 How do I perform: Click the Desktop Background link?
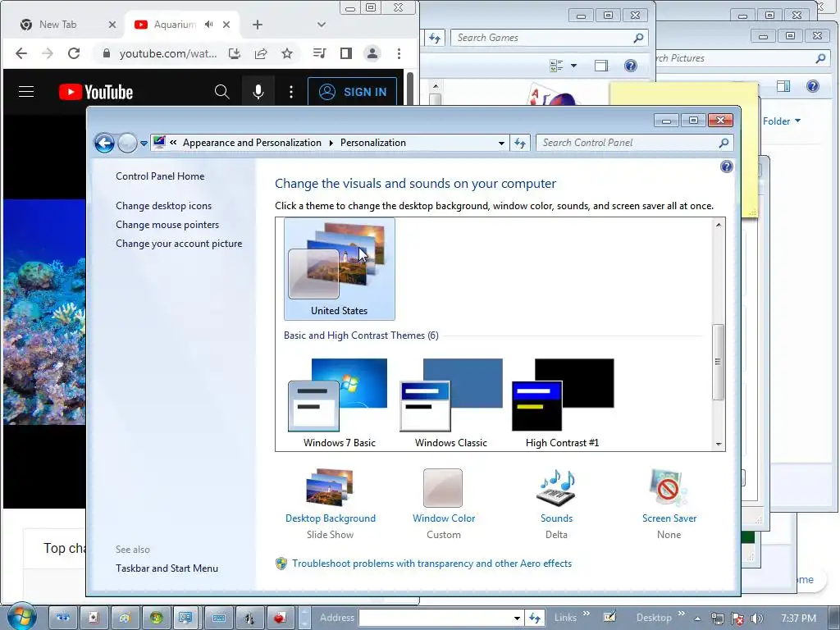[330, 518]
